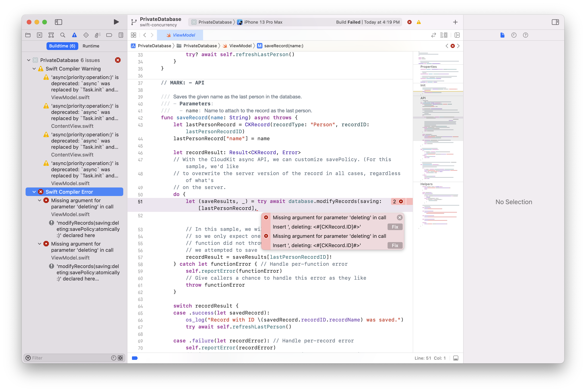Apply the Fix for missing deleting argument
Image resolution: width=586 pixels, height=392 pixels.
pos(395,227)
